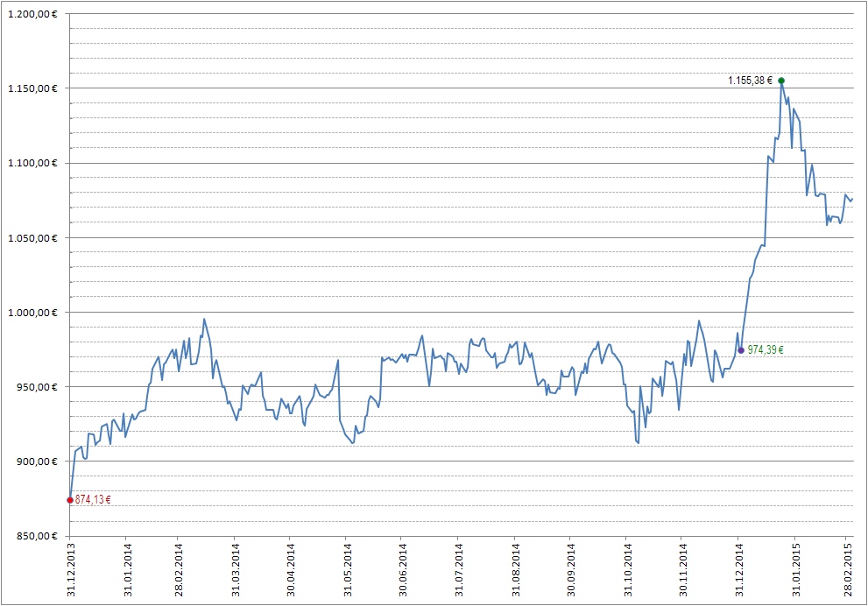
Task: Click the 31.01.2015 date axis label
Action: click(796, 570)
